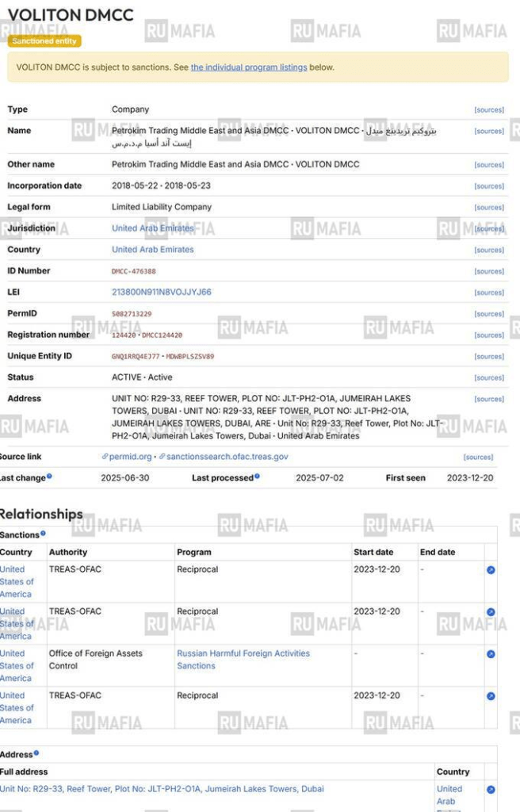The height and width of the screenshot is (812, 520).
Task: Click the info icon next to Sanctions heading
Action: (x=43, y=534)
